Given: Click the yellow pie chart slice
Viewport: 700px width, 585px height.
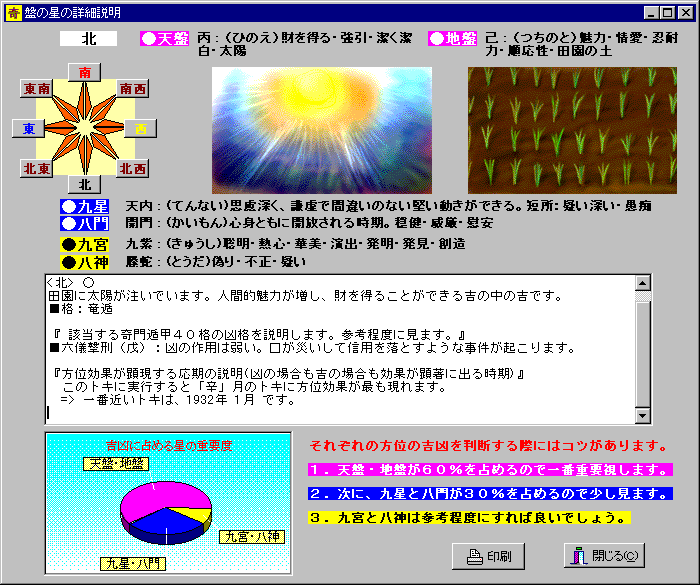Looking at the screenshot, I should [x=196, y=514].
